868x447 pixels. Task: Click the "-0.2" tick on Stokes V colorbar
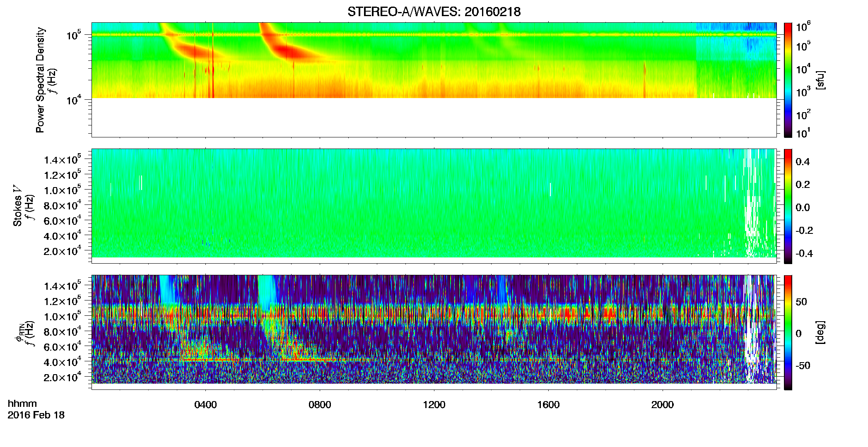(x=804, y=231)
